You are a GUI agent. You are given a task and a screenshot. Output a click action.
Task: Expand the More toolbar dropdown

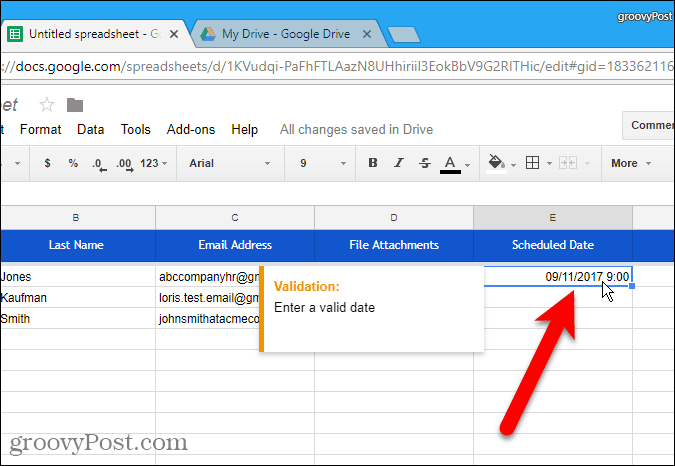(x=631, y=163)
